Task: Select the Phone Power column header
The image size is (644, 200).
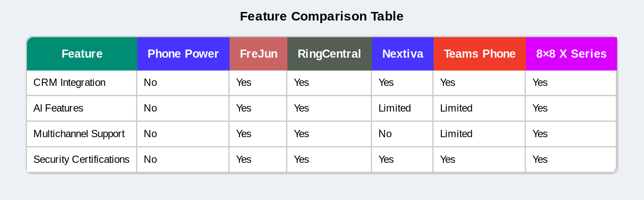Action: point(183,54)
